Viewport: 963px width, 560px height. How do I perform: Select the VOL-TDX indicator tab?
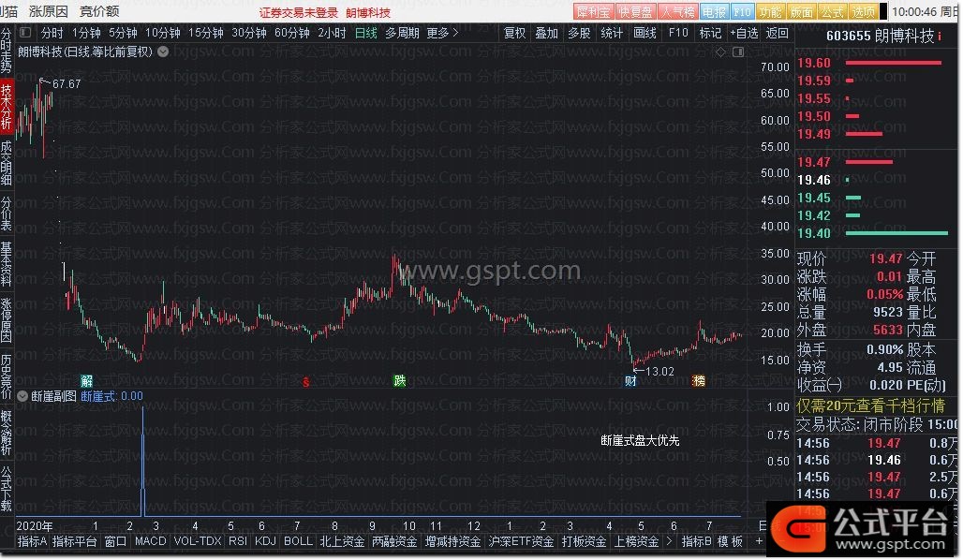click(x=198, y=541)
